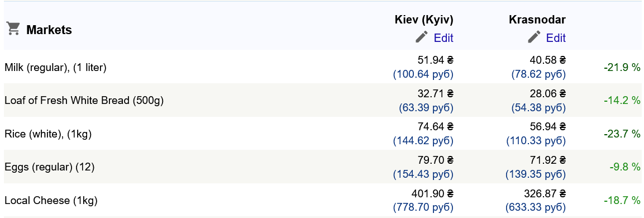The width and height of the screenshot is (644, 218).
Task: Select the Milk (regular), (1 liter) row label
Action: point(55,68)
